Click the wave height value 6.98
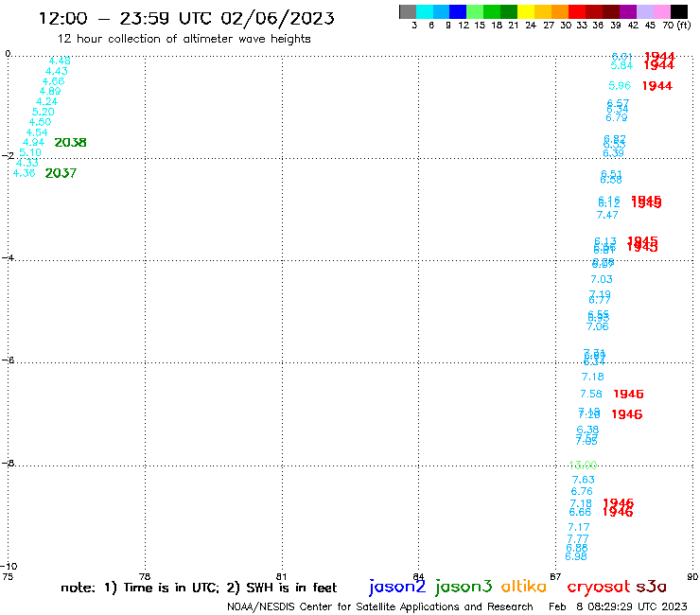Screen dimensions: 700x615 pos(576,556)
